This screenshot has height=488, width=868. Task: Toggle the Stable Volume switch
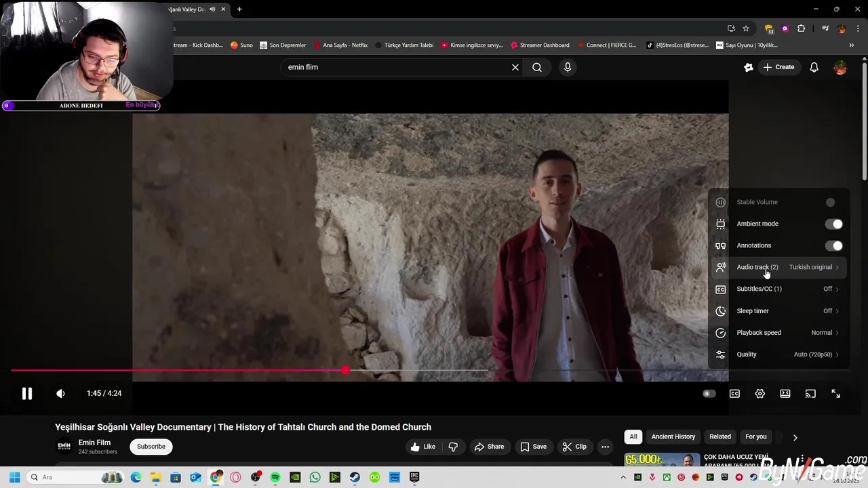831,202
